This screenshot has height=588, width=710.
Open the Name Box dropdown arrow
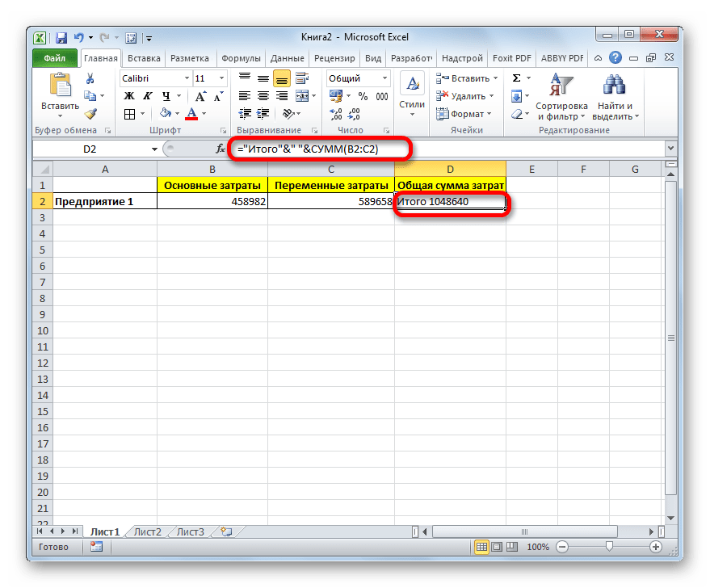[x=155, y=149]
